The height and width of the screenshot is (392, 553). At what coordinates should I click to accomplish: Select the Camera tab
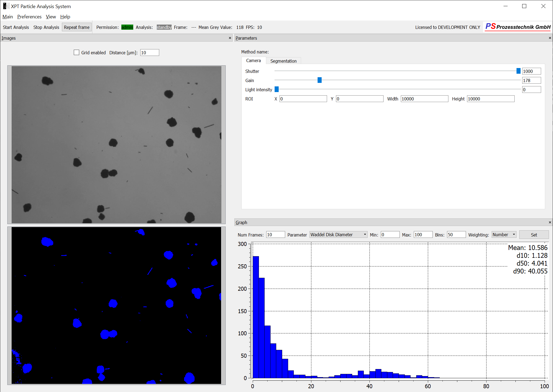click(253, 61)
